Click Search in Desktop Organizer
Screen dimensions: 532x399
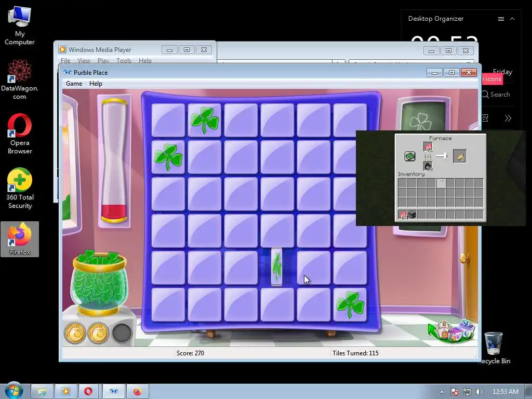click(x=496, y=95)
